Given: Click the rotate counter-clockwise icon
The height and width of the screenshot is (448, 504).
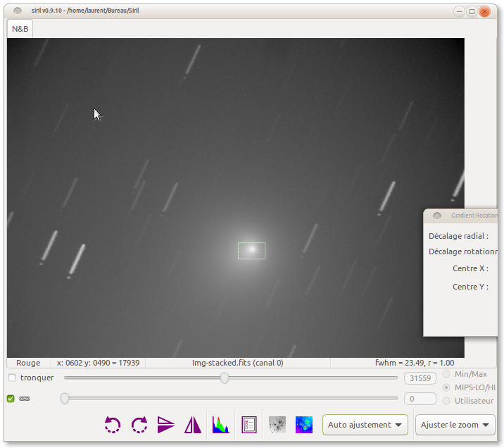Looking at the screenshot, I should (x=113, y=425).
